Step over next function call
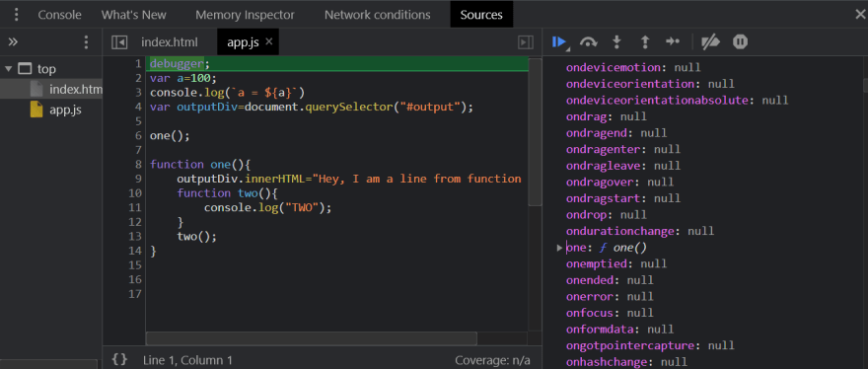 pos(589,42)
